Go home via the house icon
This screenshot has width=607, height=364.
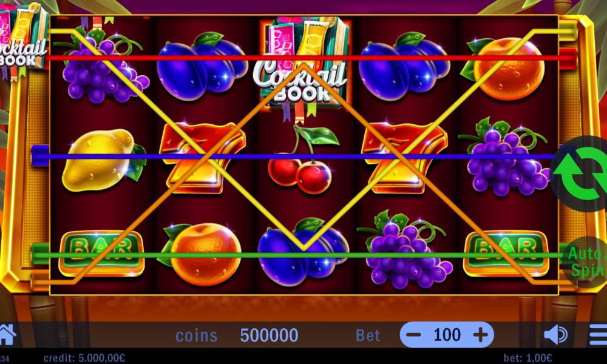7,335
